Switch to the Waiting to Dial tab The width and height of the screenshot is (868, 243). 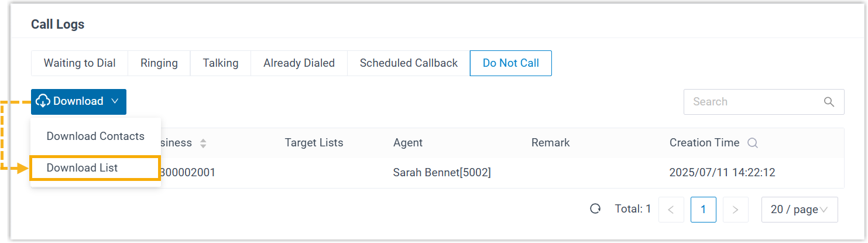(x=80, y=63)
